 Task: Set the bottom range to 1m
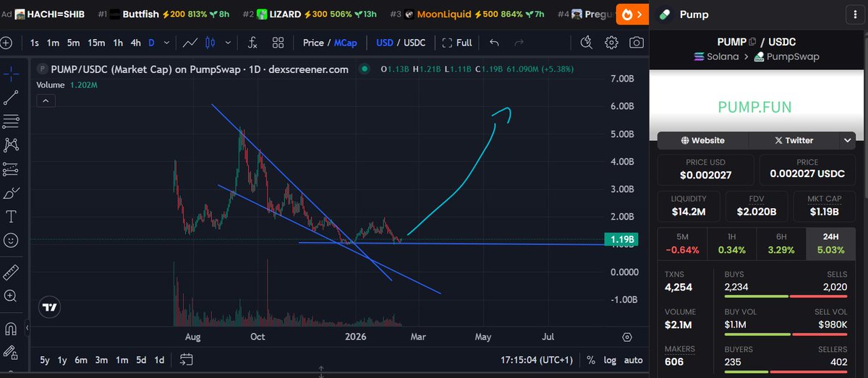(122, 359)
